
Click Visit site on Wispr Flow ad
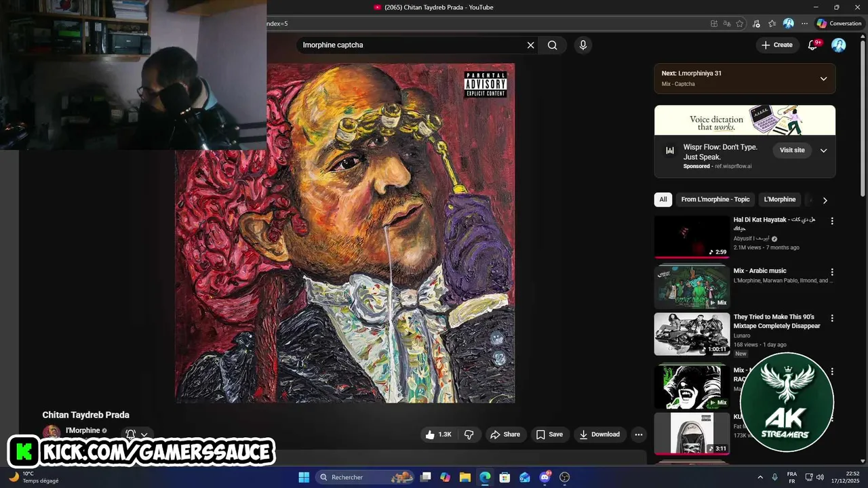[792, 150]
